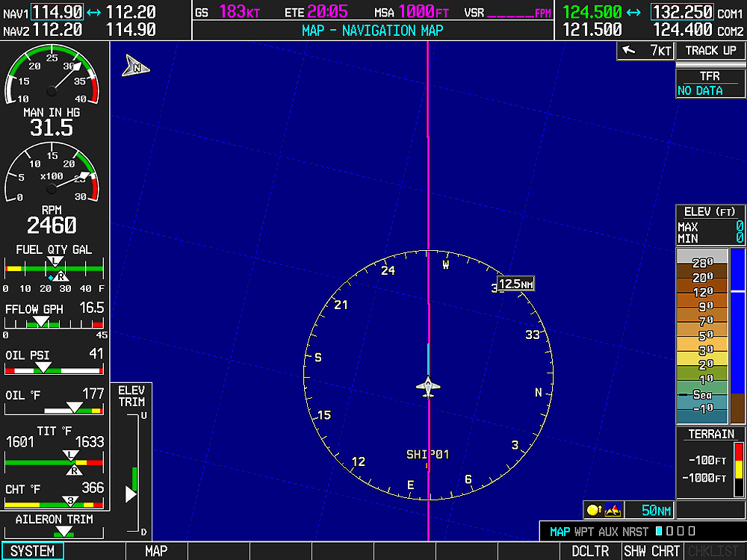Click the CHT cylinder 3 pointer
The height and width of the screenshot is (560, 747).
pyautogui.click(x=70, y=501)
